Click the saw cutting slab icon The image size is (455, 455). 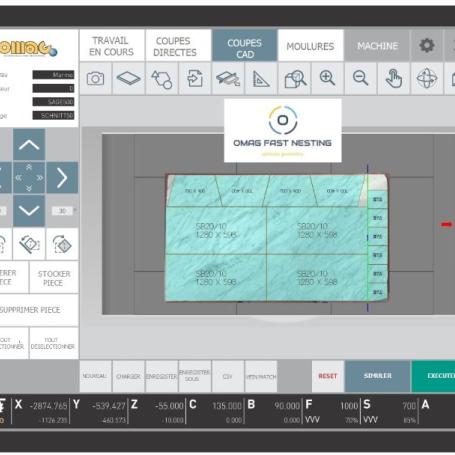(x=228, y=79)
